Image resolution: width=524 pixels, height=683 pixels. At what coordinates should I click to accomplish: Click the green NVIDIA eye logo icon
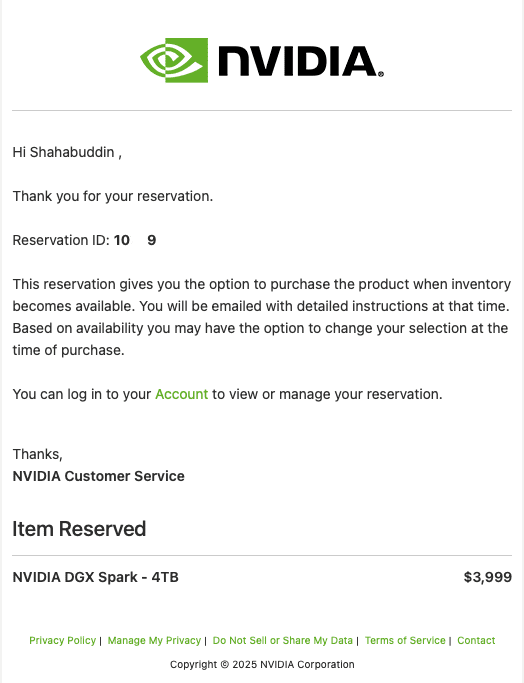(x=174, y=60)
